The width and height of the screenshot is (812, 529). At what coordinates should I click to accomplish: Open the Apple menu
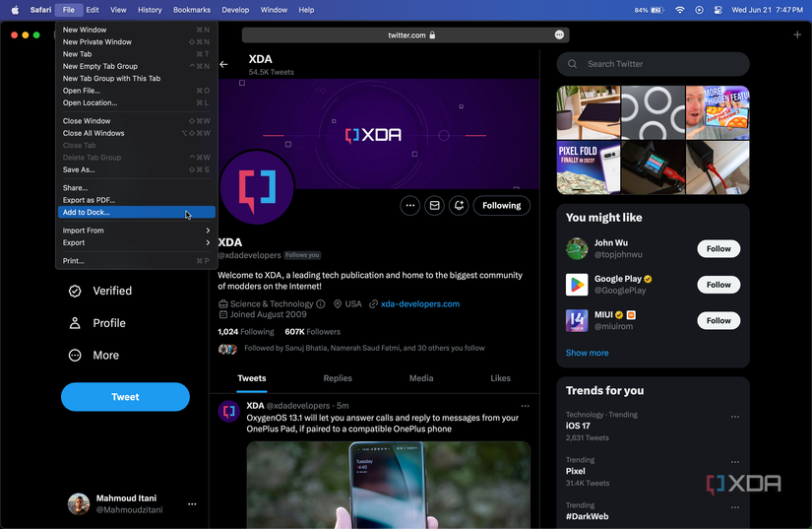(x=15, y=10)
